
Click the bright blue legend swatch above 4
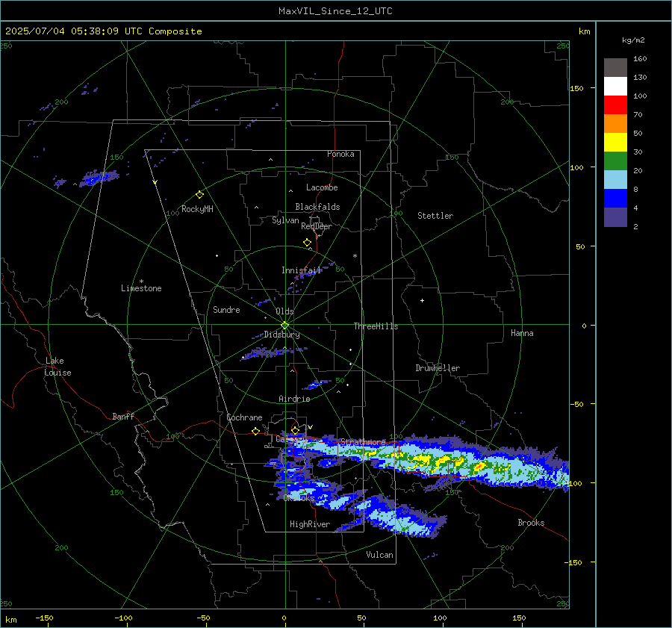coord(615,199)
